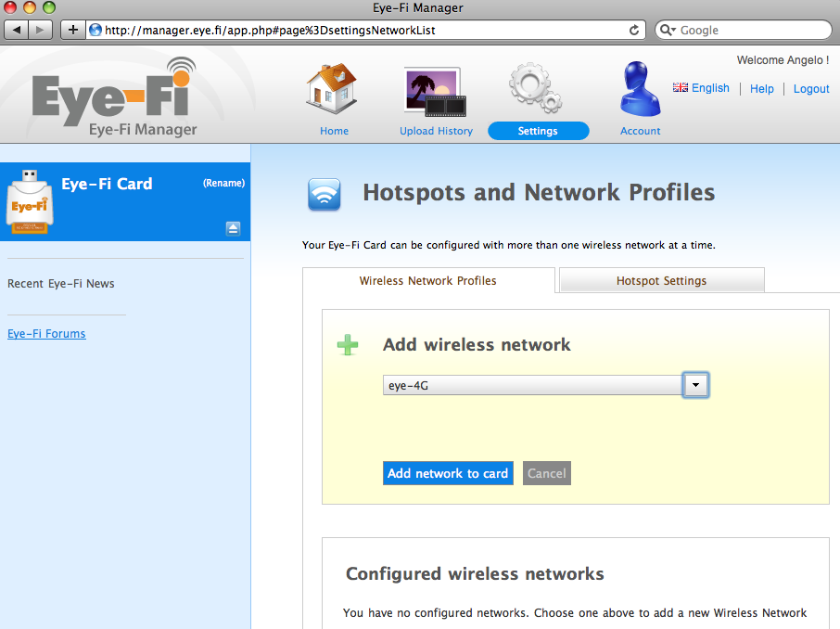This screenshot has height=629, width=840.
Task: Cancel adding the wireless network
Action: (x=547, y=473)
